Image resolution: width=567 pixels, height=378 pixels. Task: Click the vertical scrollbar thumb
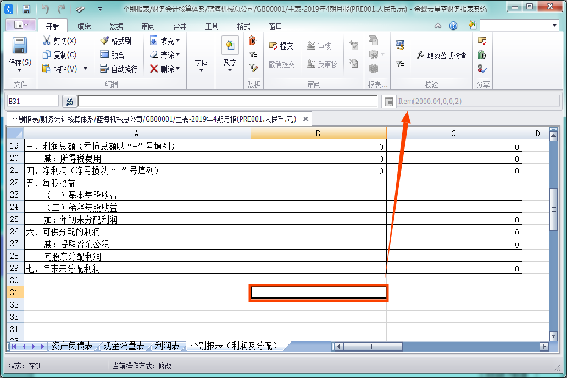tap(553, 209)
